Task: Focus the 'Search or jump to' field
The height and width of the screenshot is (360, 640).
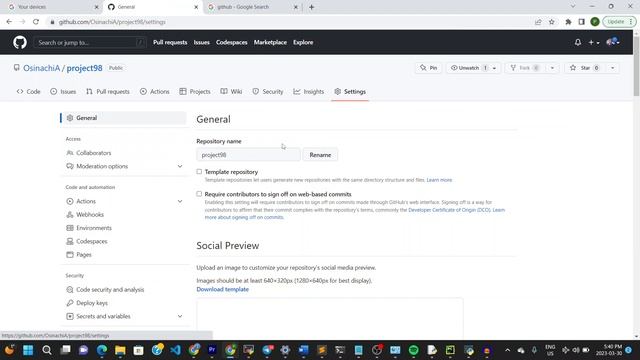Action: click(x=90, y=42)
